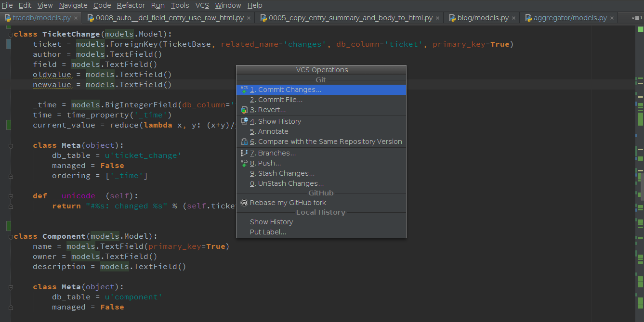Image resolution: width=644 pixels, height=322 pixels.
Task: Collapse Component's Meta class fold
Action: coord(10,287)
